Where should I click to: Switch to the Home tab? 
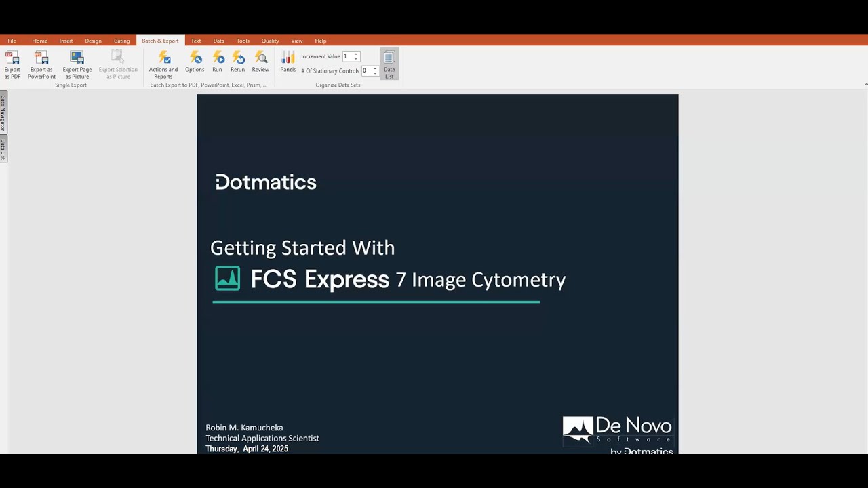pos(40,41)
